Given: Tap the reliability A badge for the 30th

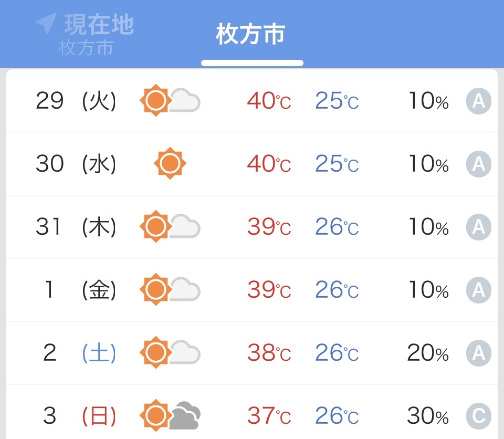Looking at the screenshot, I should [x=478, y=164].
